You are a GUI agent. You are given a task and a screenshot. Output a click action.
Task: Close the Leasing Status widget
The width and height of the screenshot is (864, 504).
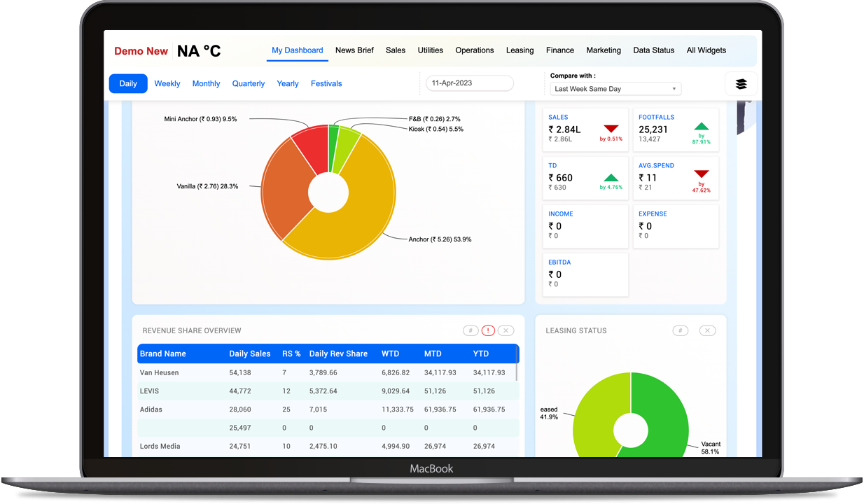[707, 331]
